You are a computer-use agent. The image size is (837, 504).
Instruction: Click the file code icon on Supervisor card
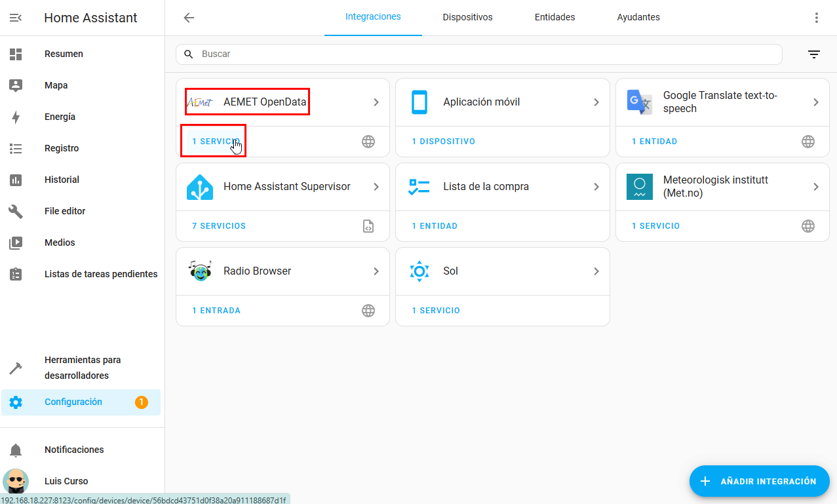tap(369, 226)
